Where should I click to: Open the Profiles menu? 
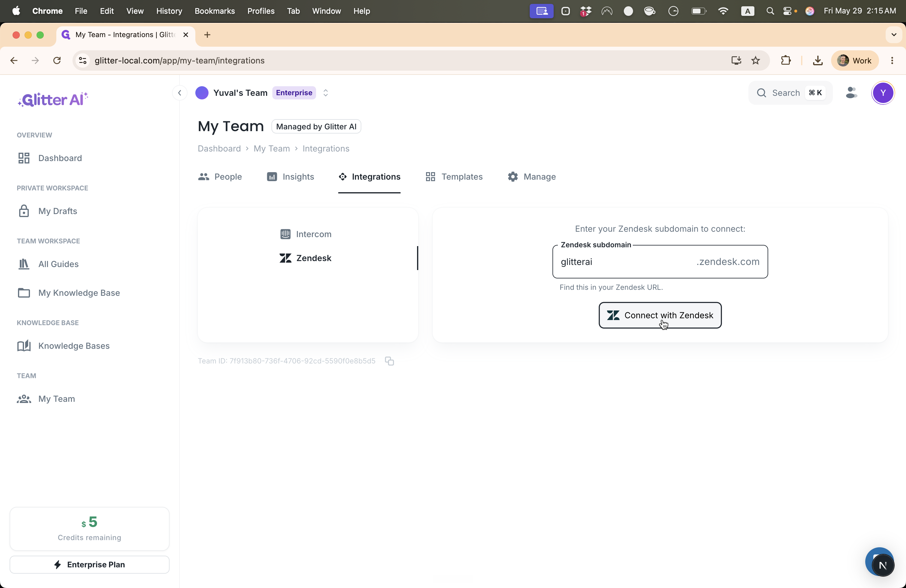[x=261, y=11]
